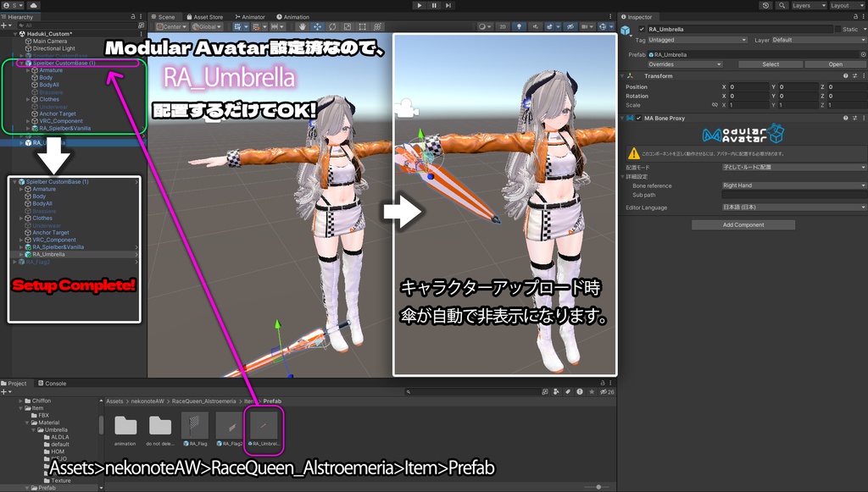Click the Add Component button
Viewport: 868px width, 492px height.
click(x=743, y=225)
